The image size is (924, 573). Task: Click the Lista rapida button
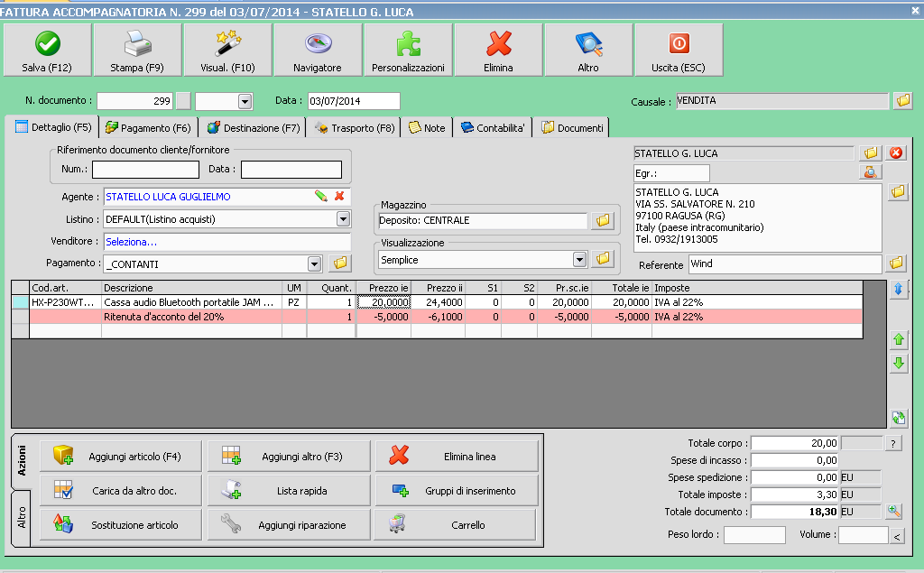[x=289, y=491]
